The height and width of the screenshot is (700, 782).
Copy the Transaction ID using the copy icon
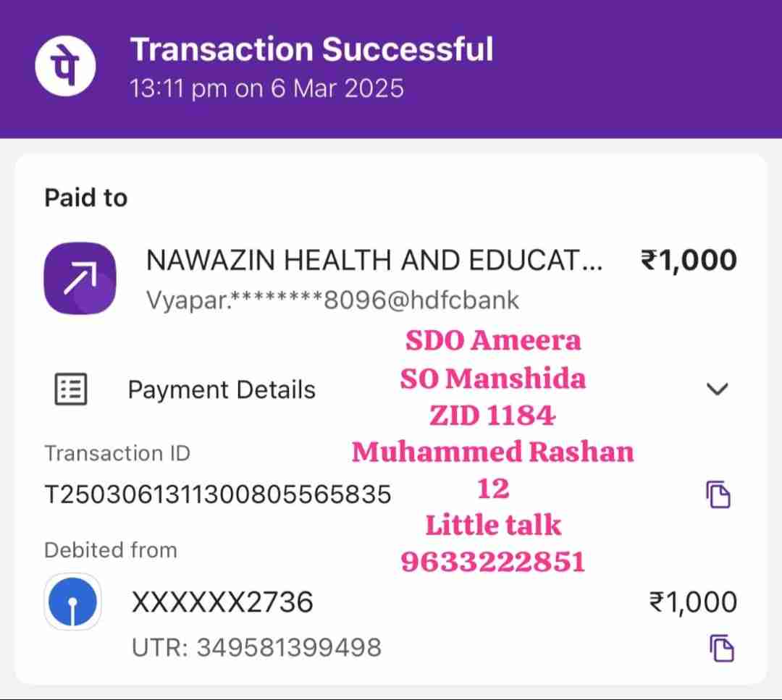click(x=718, y=494)
